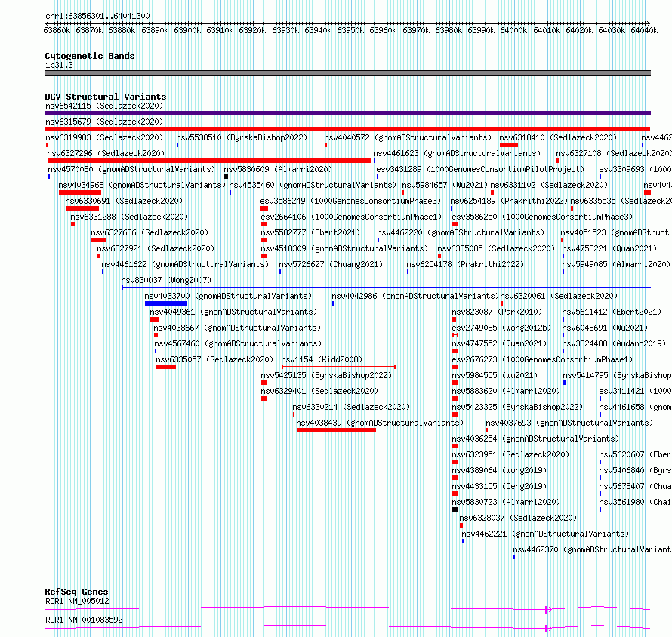Click the nsv4034968 red variant bar
This screenshot has height=637, width=672.
(80, 192)
